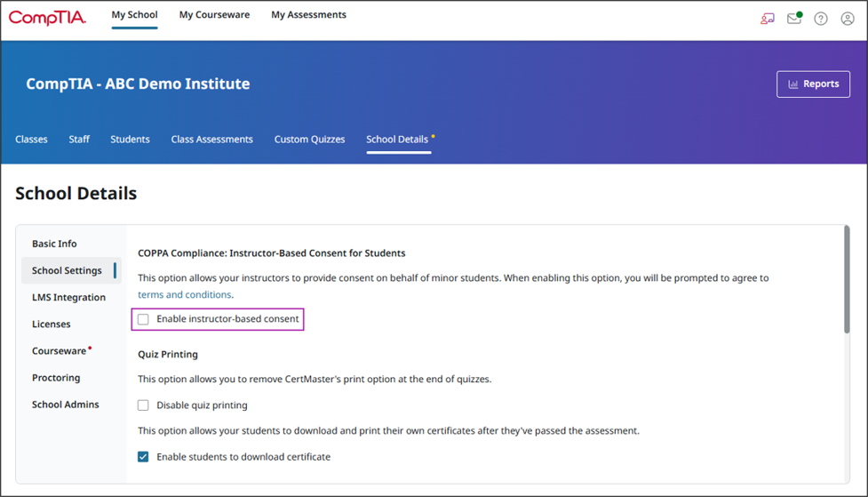868x497 pixels.
Task: Open the user profile icon
Action: click(x=847, y=19)
